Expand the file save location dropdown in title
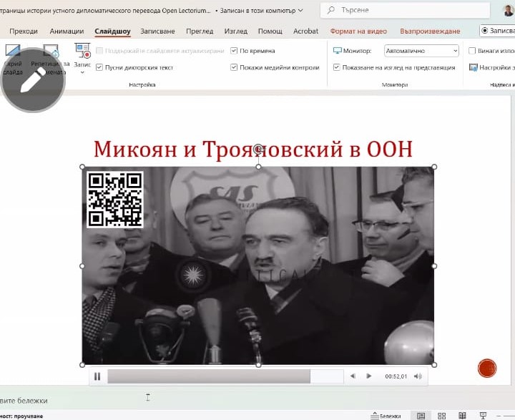Screen dimensions: 515x420 tap(300, 11)
